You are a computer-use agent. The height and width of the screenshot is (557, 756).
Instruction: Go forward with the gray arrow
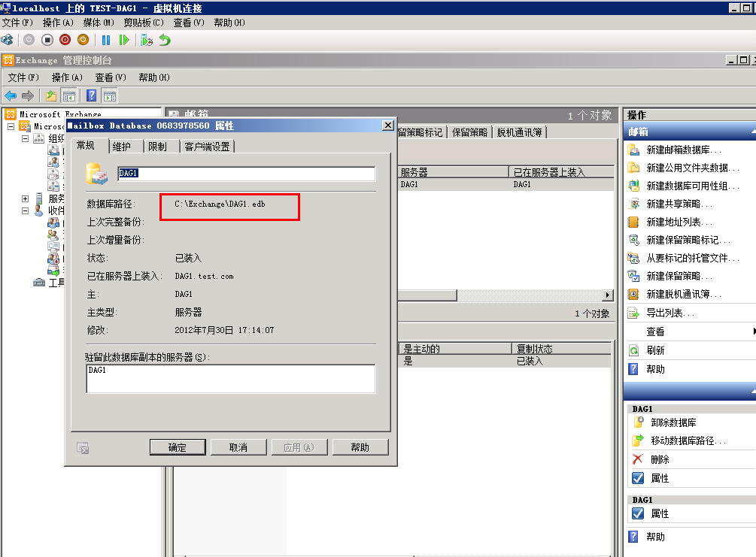pos(28,96)
